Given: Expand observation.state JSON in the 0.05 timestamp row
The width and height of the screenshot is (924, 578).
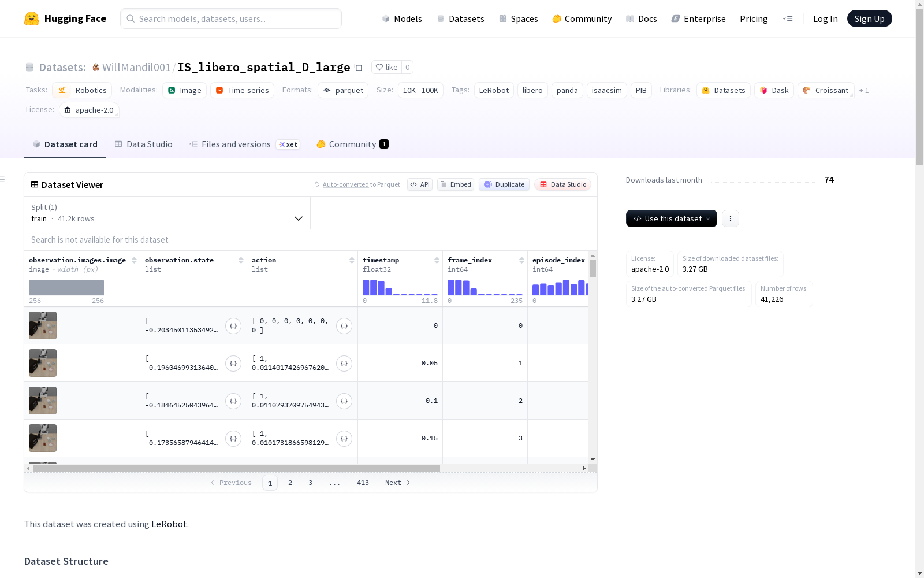Looking at the screenshot, I should (x=233, y=364).
